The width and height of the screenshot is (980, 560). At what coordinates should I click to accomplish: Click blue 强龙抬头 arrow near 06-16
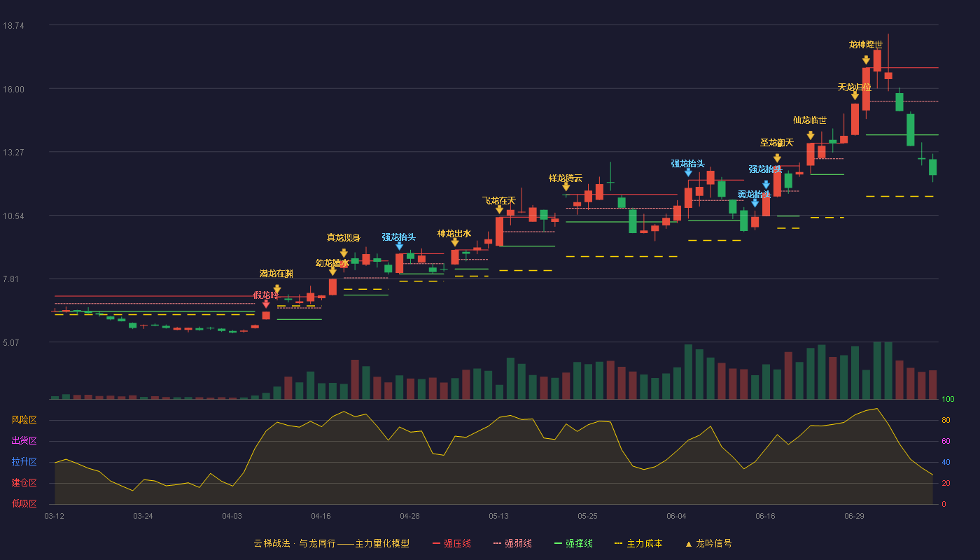766,185
